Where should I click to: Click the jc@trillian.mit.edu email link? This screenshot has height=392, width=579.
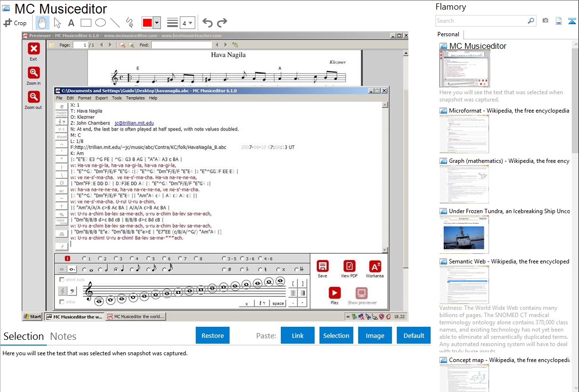[x=134, y=123]
